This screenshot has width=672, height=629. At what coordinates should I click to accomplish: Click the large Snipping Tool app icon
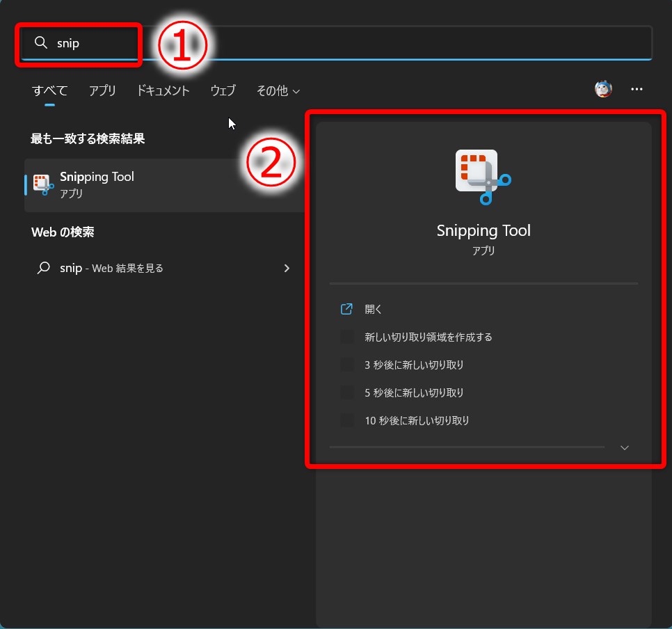pyautogui.click(x=483, y=177)
